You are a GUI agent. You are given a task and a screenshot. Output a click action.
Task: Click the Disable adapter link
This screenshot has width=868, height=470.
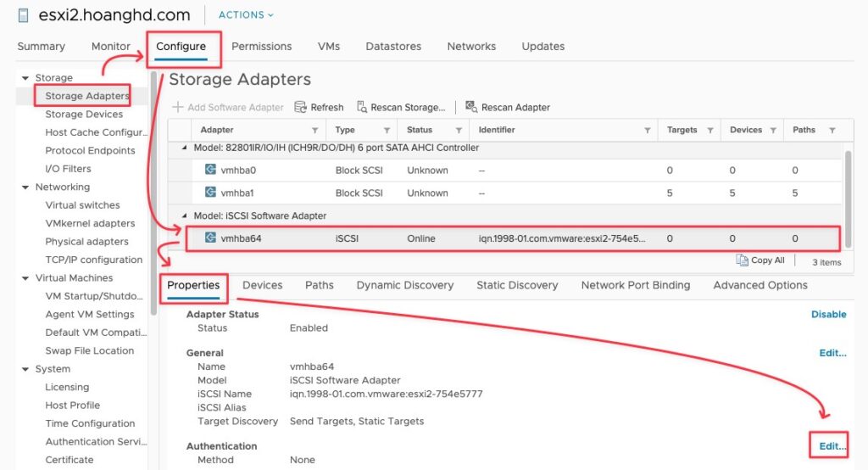(x=829, y=314)
